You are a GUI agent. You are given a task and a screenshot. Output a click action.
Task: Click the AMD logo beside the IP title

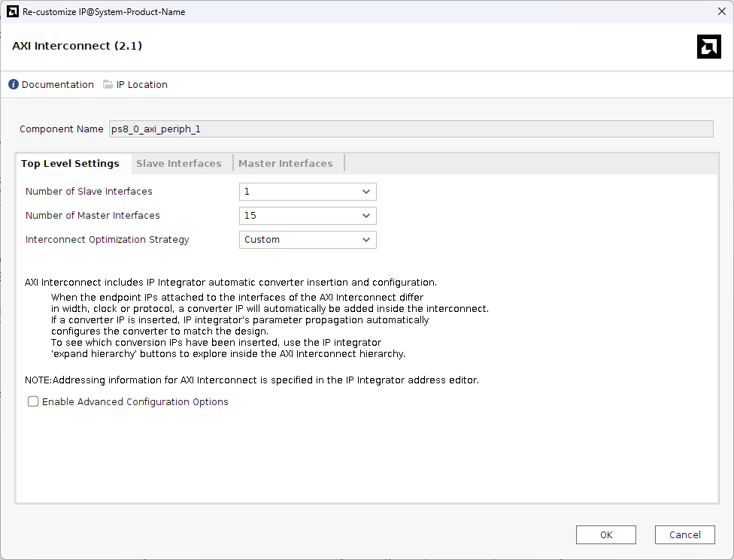point(708,47)
